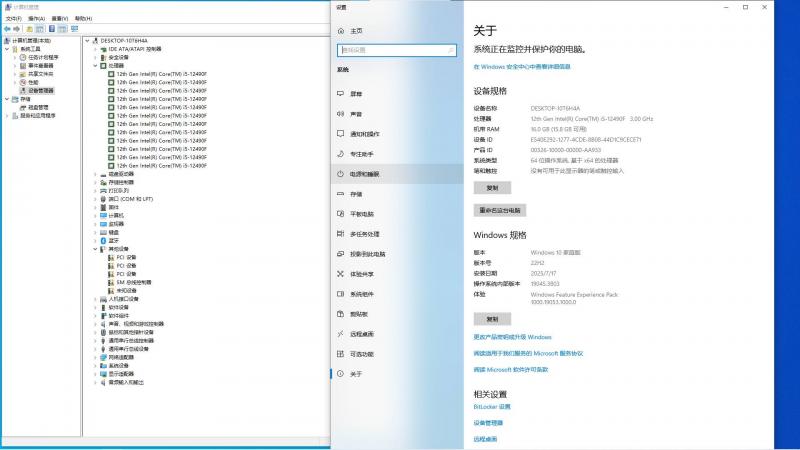Go to 存储 in the Settings sidebar
The image size is (800, 450).
(397, 194)
